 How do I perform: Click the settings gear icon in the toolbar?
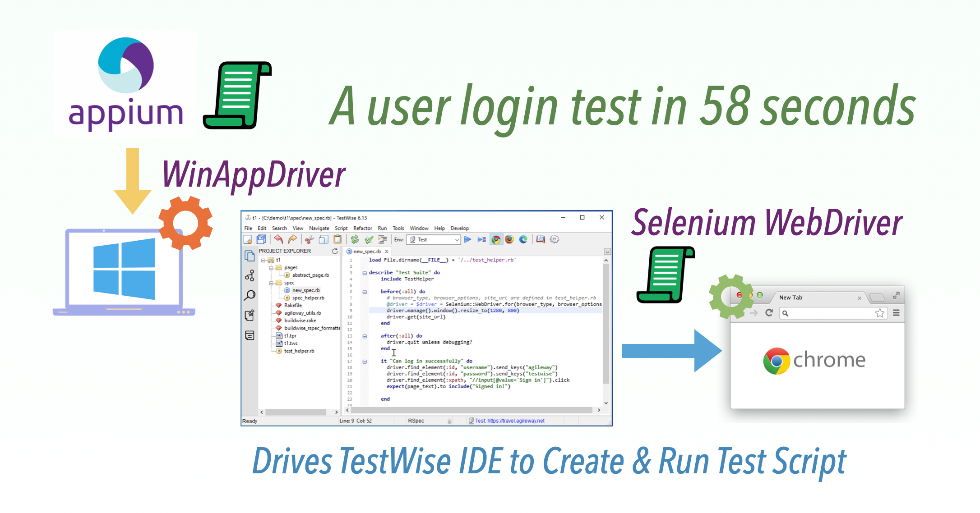[555, 239]
